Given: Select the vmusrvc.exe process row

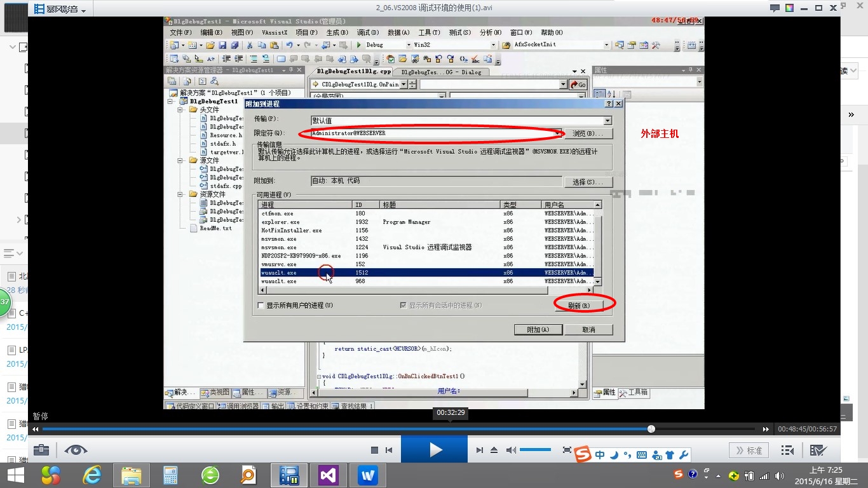Looking at the screenshot, I should tap(426, 264).
